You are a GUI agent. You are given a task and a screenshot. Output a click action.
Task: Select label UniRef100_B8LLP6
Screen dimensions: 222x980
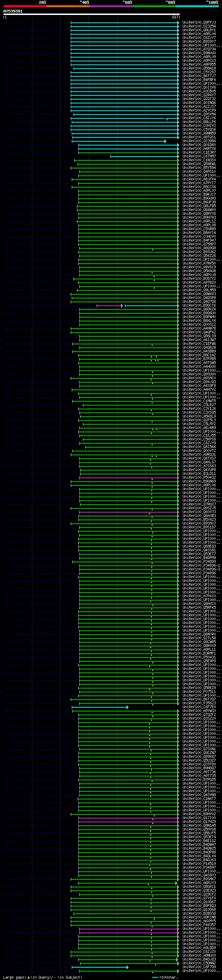(x=199, y=122)
